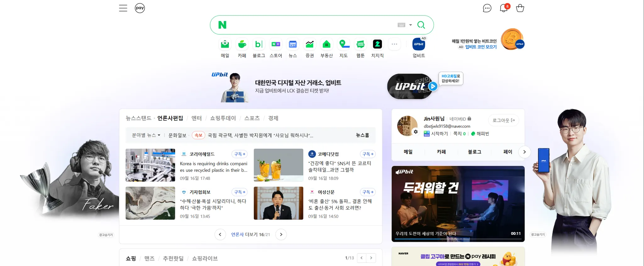Open the 스토어 shortcut icon
Image resolution: width=644 pixels, height=266 pixels.
[276, 44]
